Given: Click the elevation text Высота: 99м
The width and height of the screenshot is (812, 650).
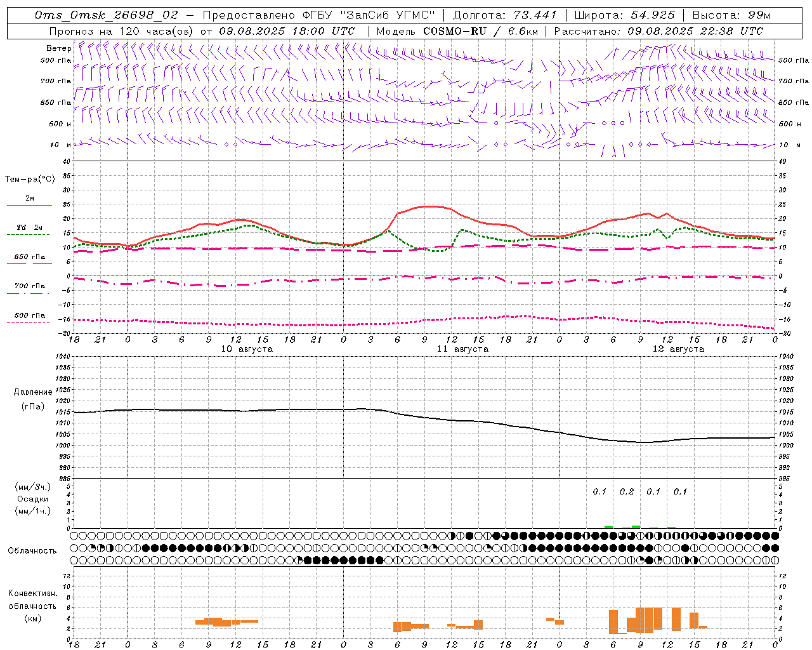Looking at the screenshot, I should click(x=731, y=15).
